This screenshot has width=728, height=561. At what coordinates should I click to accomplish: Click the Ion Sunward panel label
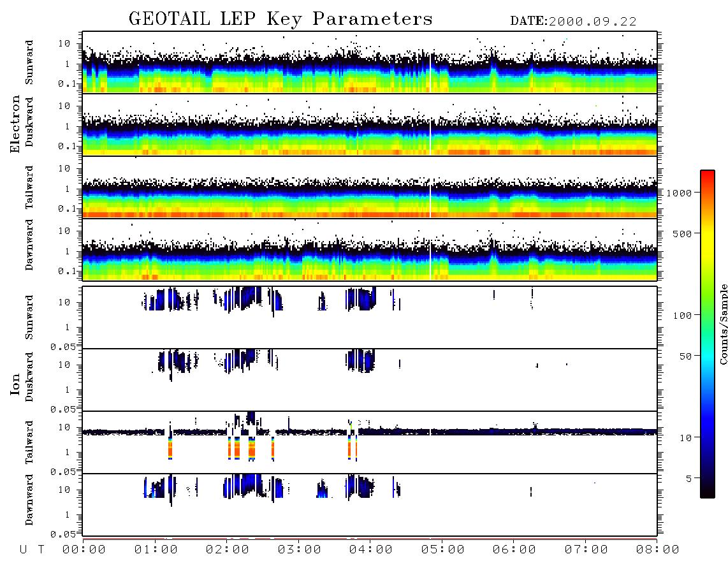tap(29, 317)
